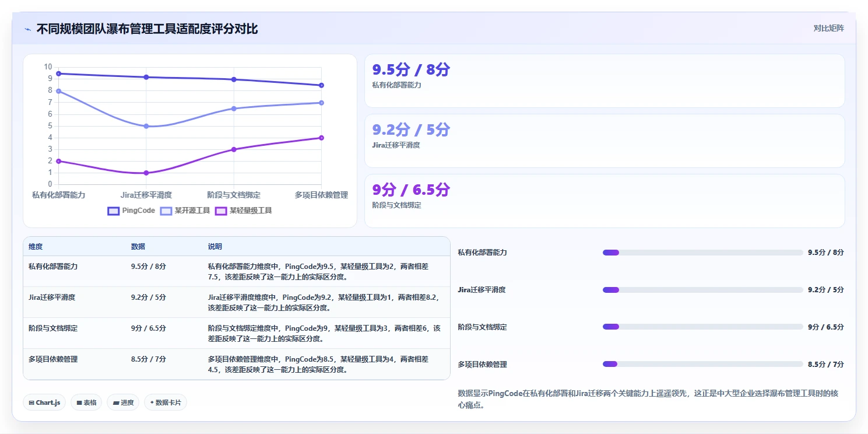This screenshot has height=434, width=868.
Task: Click PingCode's data point at 多项目依赖管理
Action: pos(321,85)
